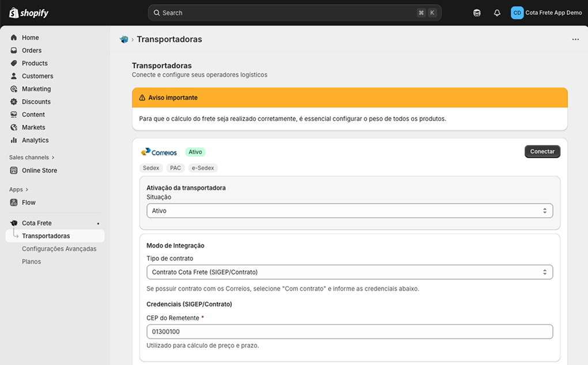Click the Conectar button for Correios
588x365 pixels.
(542, 151)
